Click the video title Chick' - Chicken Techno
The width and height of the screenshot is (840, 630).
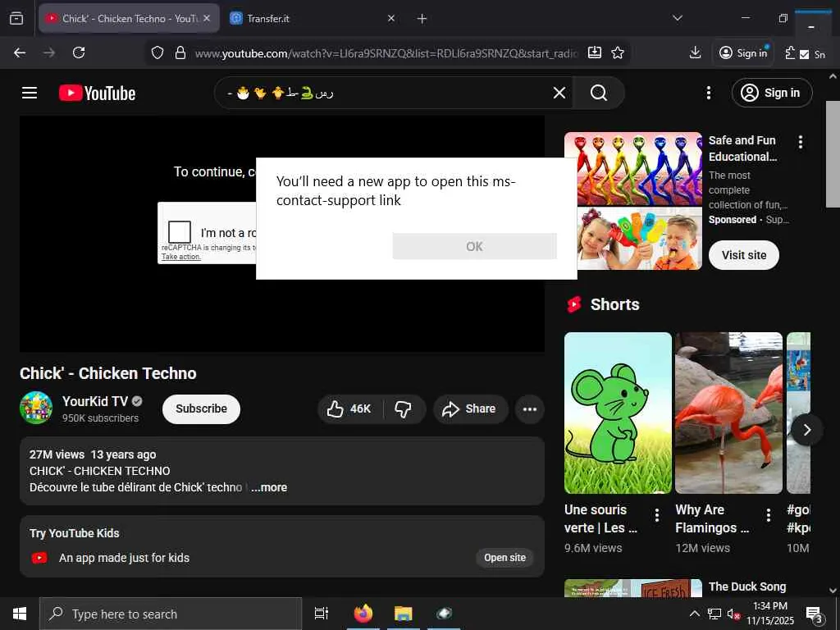(108, 373)
